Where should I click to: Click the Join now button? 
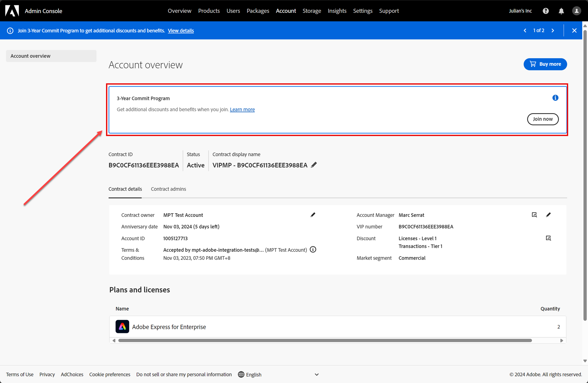coord(543,119)
